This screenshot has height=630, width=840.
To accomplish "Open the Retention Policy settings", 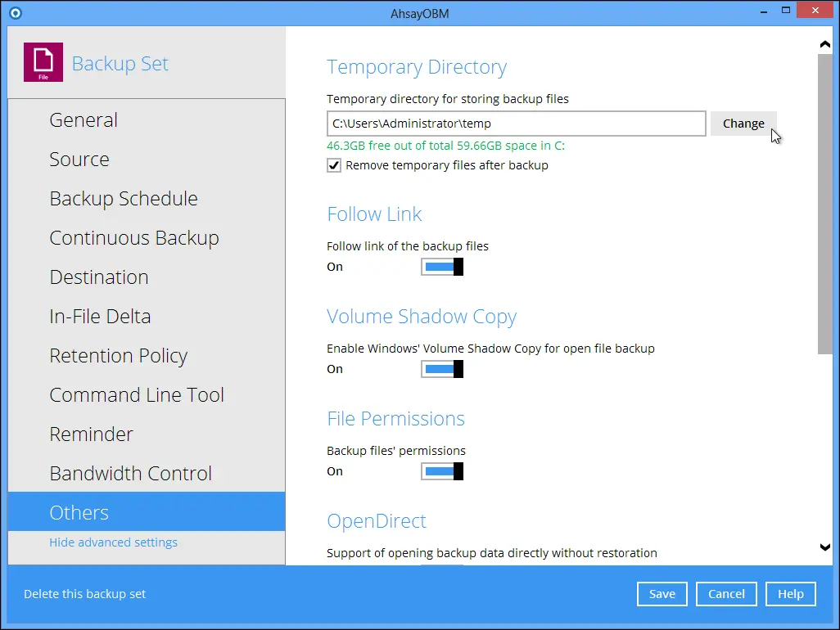I will coord(118,355).
